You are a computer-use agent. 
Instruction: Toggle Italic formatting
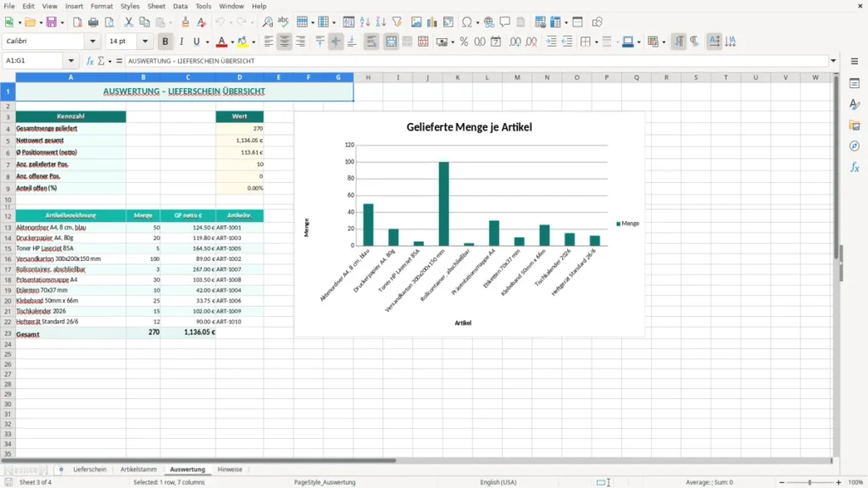click(181, 42)
